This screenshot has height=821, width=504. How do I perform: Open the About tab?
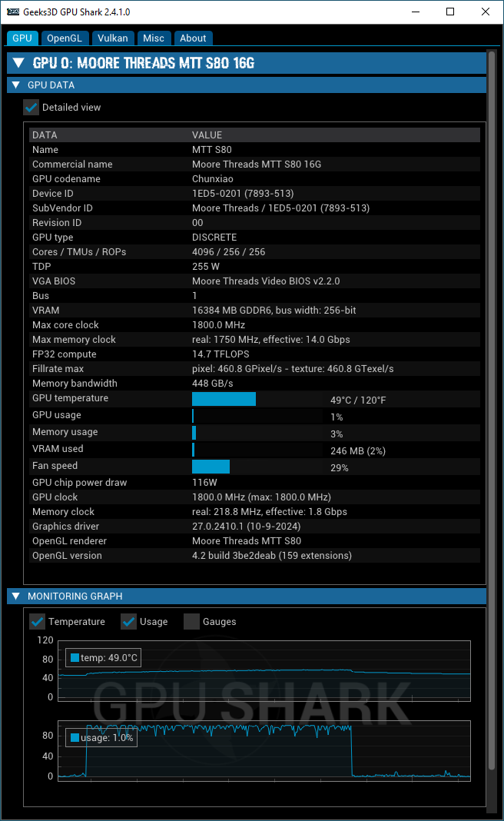[x=193, y=38]
